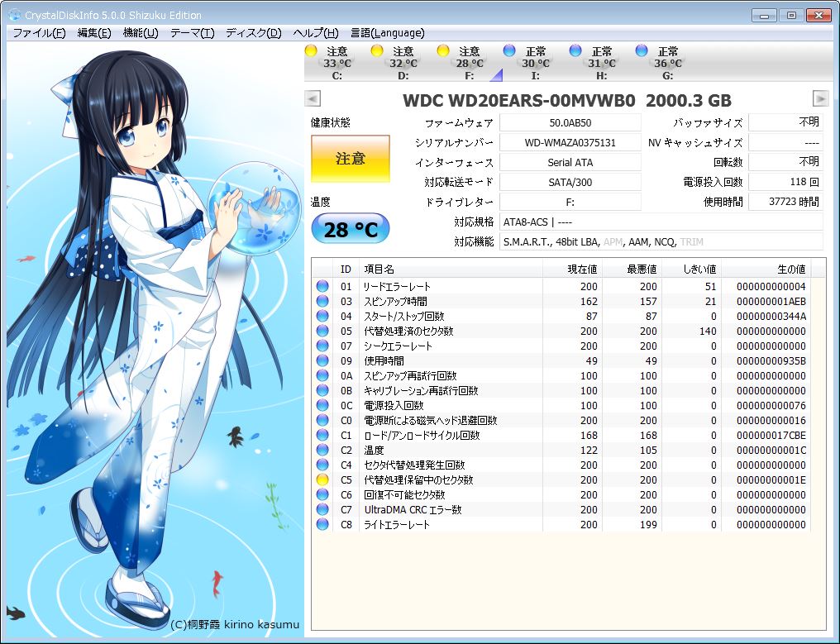Image resolution: width=840 pixels, height=644 pixels.
Task: Click serial number field WD-WMAZA0375131
Action: pos(570,142)
